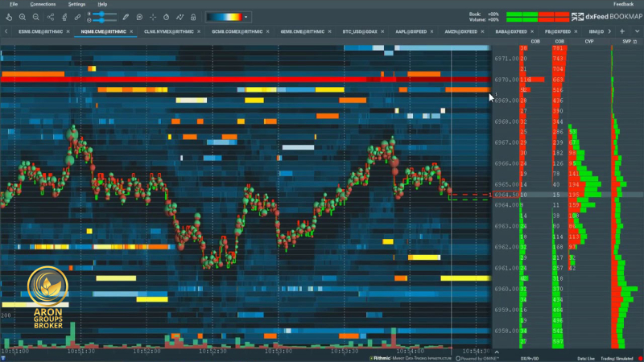Enable the crosshair tool
Screen dimensions: 644x362
tap(153, 17)
